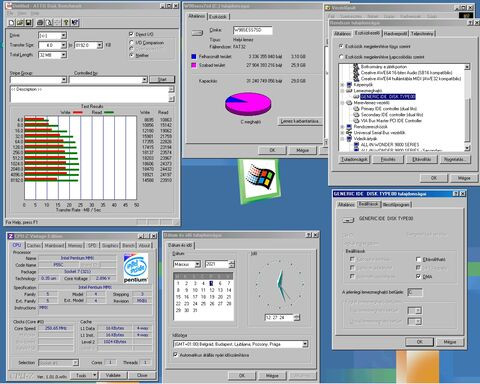Click the New file icon in ATTO toolbar
The height and width of the screenshot is (384, 480).
click(11, 23)
